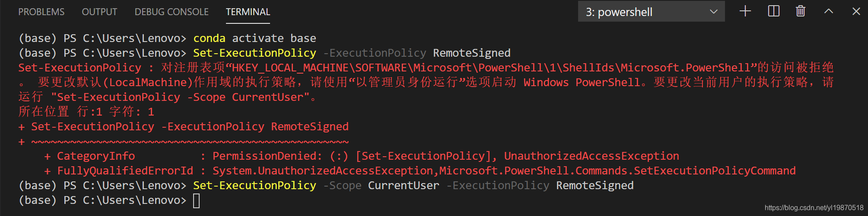Kill the terminal with the trash icon
The image size is (868, 216).
[801, 11]
